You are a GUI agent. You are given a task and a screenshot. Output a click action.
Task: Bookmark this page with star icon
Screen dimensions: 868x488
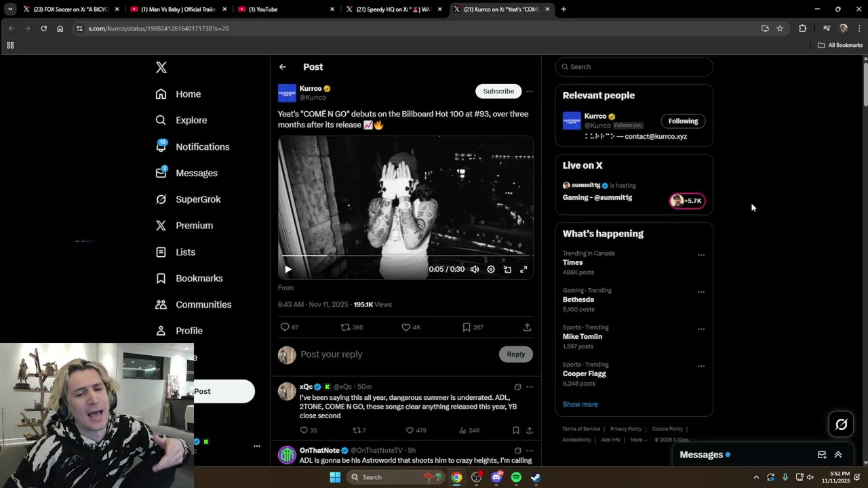pyautogui.click(x=780, y=28)
